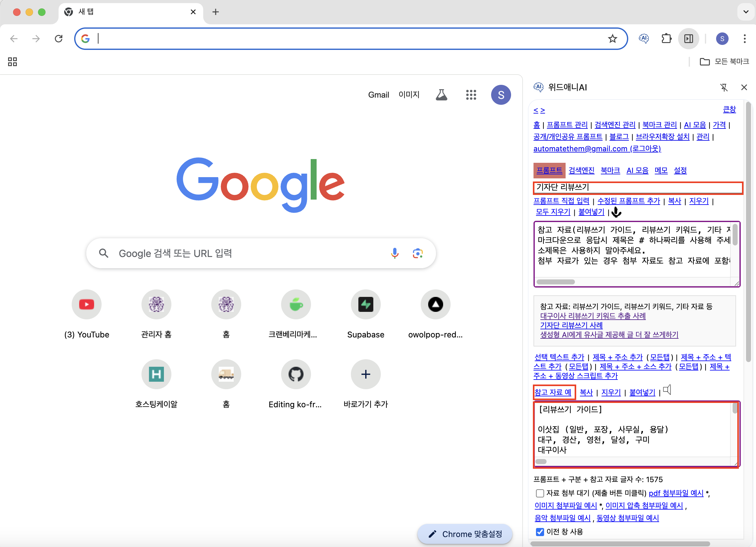Switch to the 검색엔진 tab

tap(581, 171)
